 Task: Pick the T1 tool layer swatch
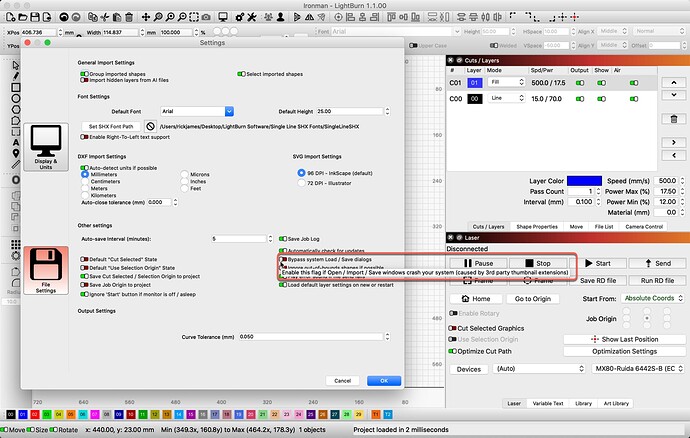click(376, 414)
